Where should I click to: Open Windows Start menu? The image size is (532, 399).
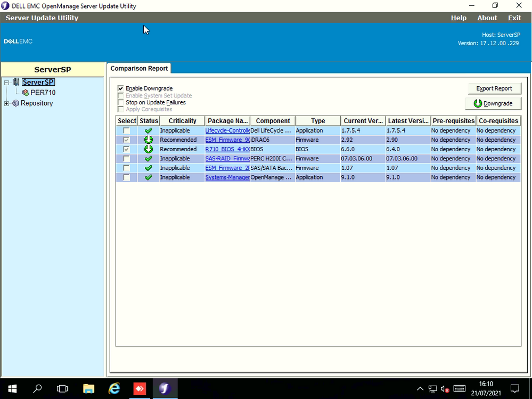coord(12,388)
